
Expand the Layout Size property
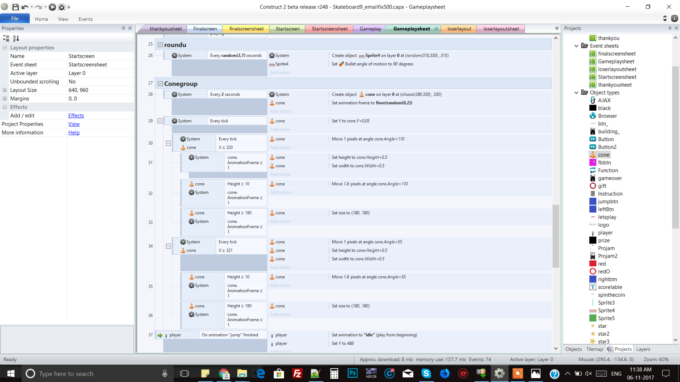click(x=5, y=90)
